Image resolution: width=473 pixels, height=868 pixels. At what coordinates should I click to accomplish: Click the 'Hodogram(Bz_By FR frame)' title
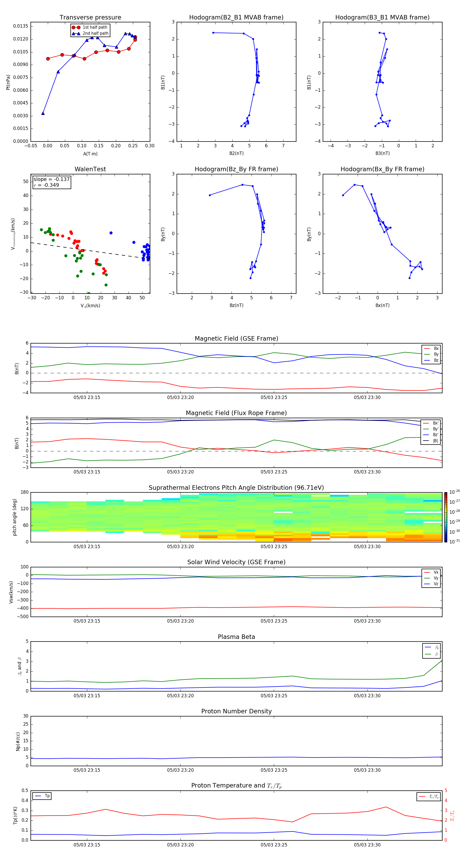[x=236, y=169]
